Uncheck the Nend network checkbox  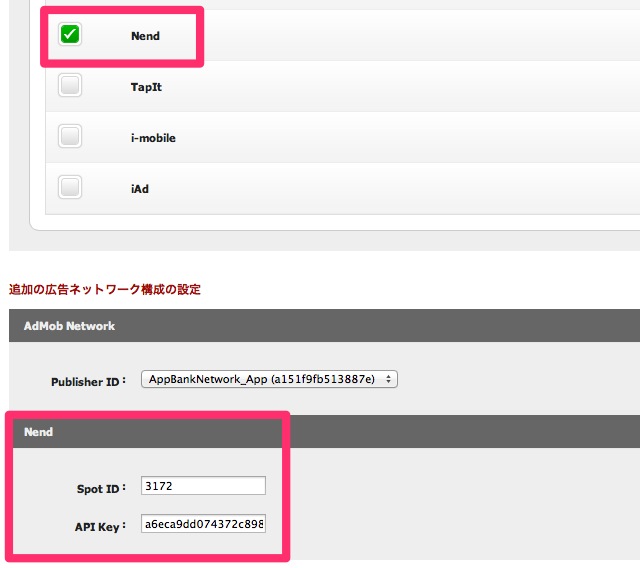coord(70,34)
